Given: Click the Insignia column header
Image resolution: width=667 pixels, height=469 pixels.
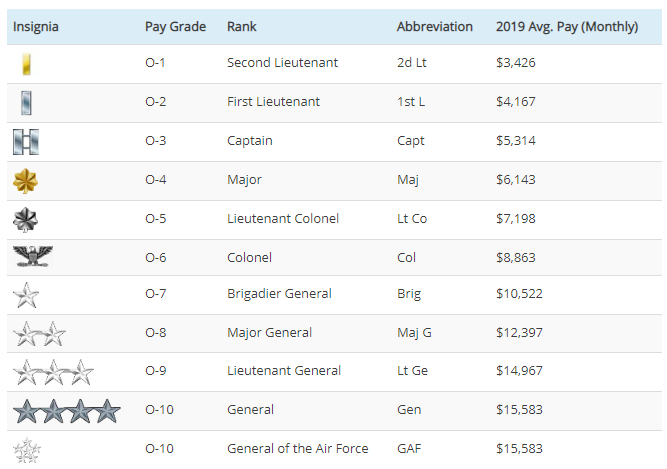Looking at the screenshot, I should pos(35,27).
